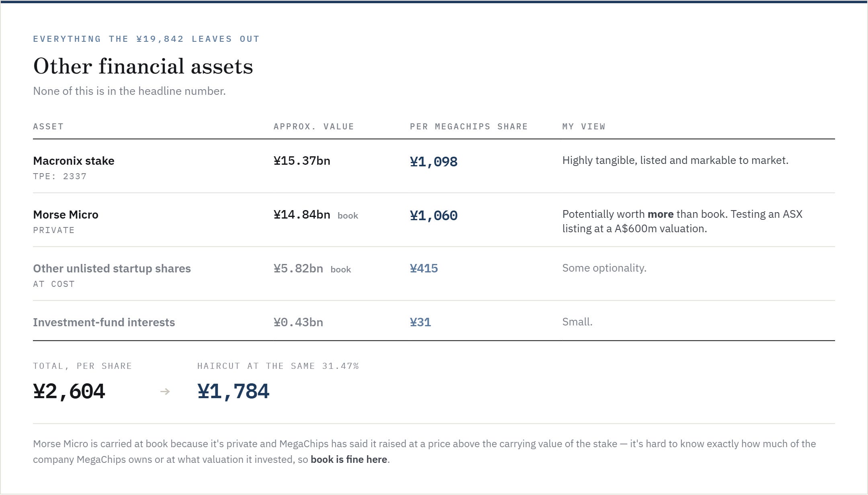Click the bold 'book is fine here' text
This screenshot has width=868, height=495.
click(x=349, y=459)
